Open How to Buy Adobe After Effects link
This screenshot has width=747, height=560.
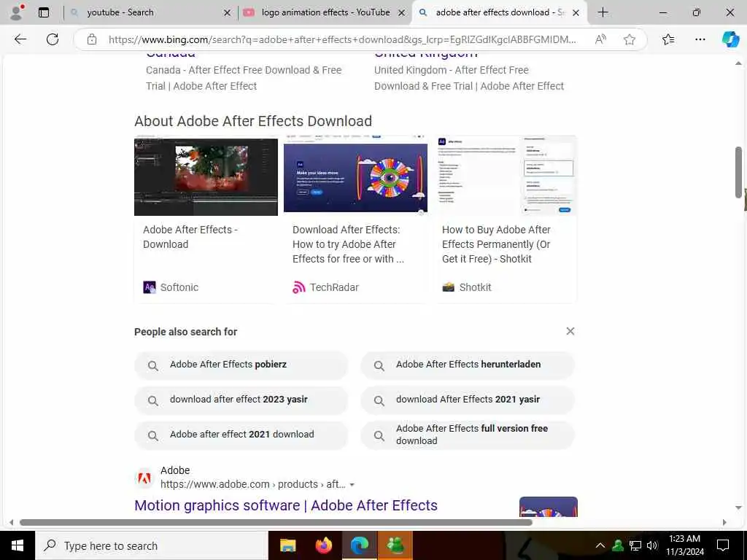tap(496, 244)
